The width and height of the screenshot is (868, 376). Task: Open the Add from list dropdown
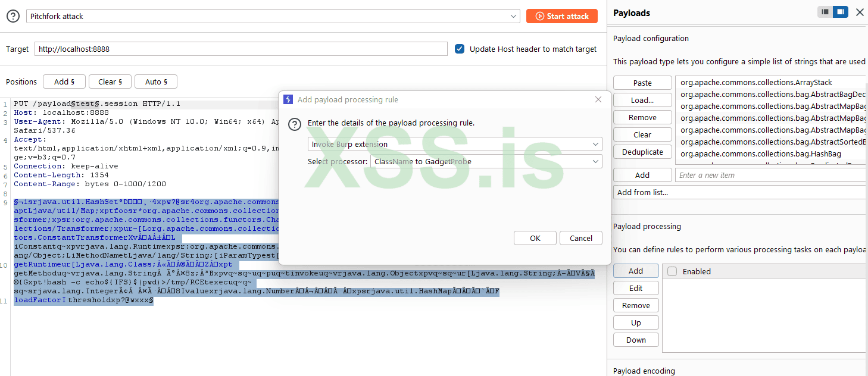pyautogui.click(x=741, y=192)
